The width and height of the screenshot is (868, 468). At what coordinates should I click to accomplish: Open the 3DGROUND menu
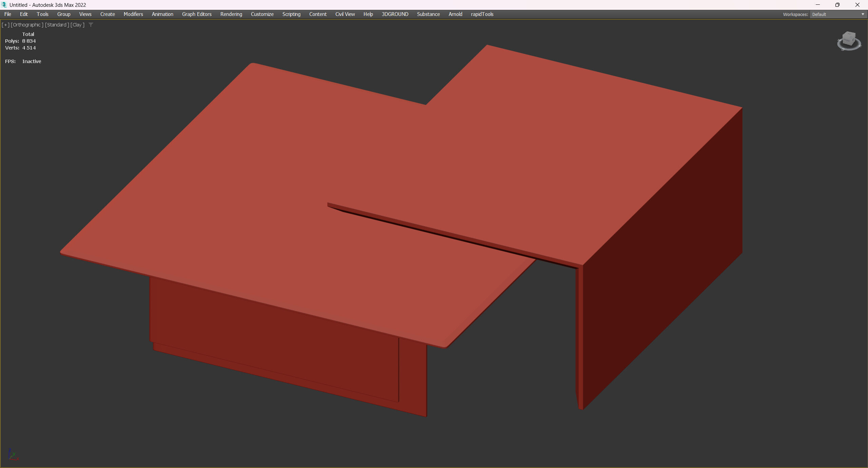395,14
